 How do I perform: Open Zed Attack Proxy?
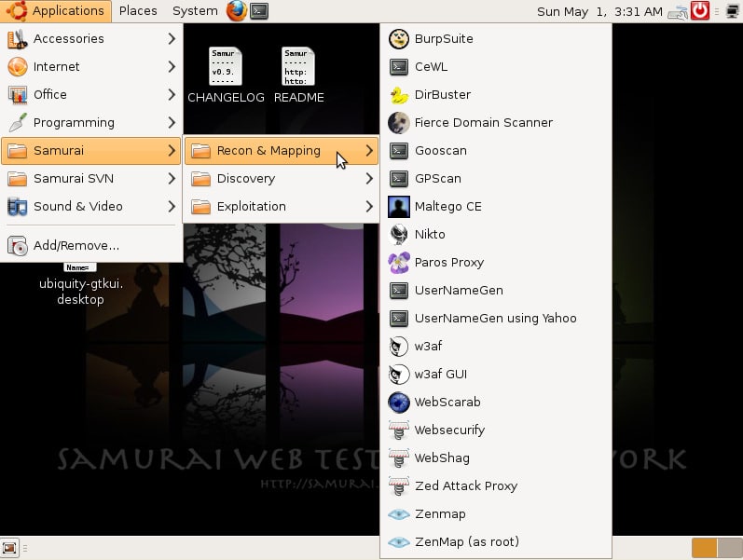coord(465,486)
